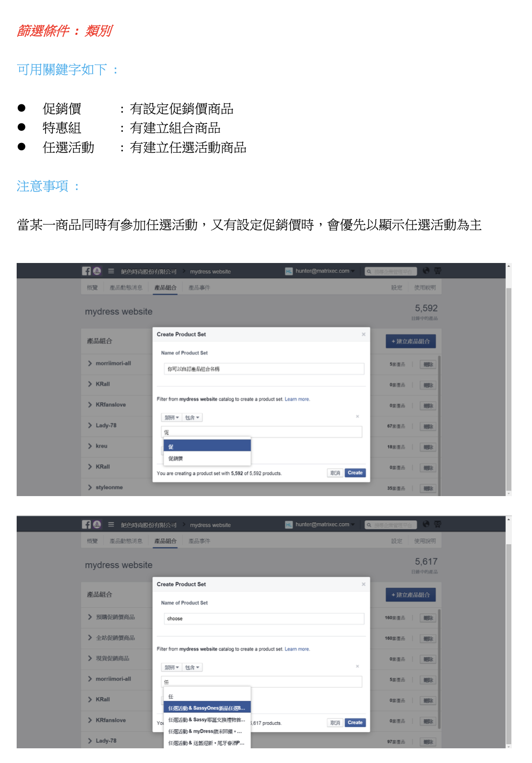Open the hamburger menu in the upper screenshot

tap(111, 271)
